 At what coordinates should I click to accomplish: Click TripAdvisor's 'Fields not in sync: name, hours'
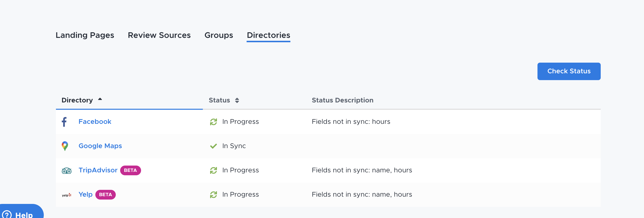click(362, 170)
